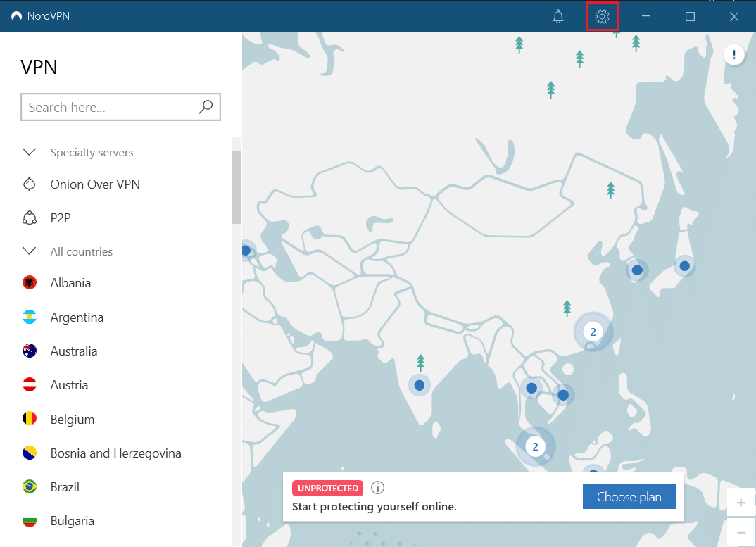Click the magnifier search icon
The height and width of the screenshot is (547, 756).
(206, 107)
